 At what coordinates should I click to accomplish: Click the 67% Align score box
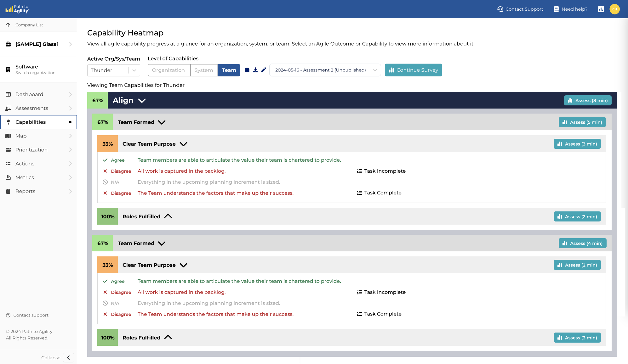[x=98, y=101]
